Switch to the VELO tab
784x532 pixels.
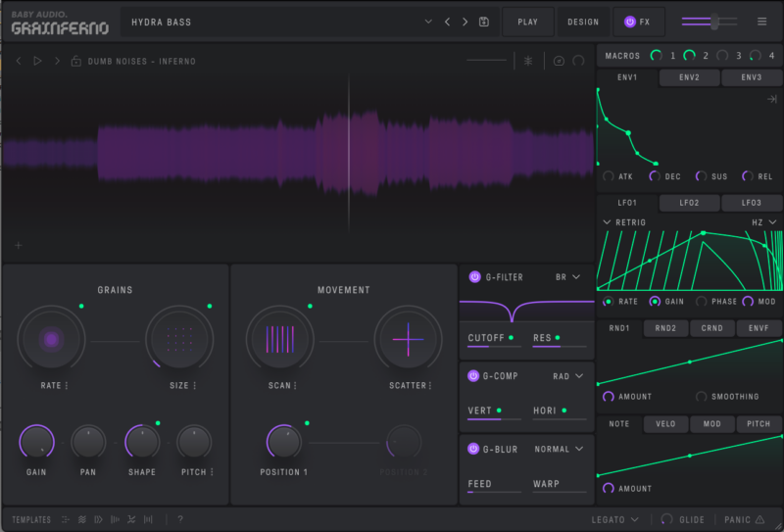[x=665, y=423]
